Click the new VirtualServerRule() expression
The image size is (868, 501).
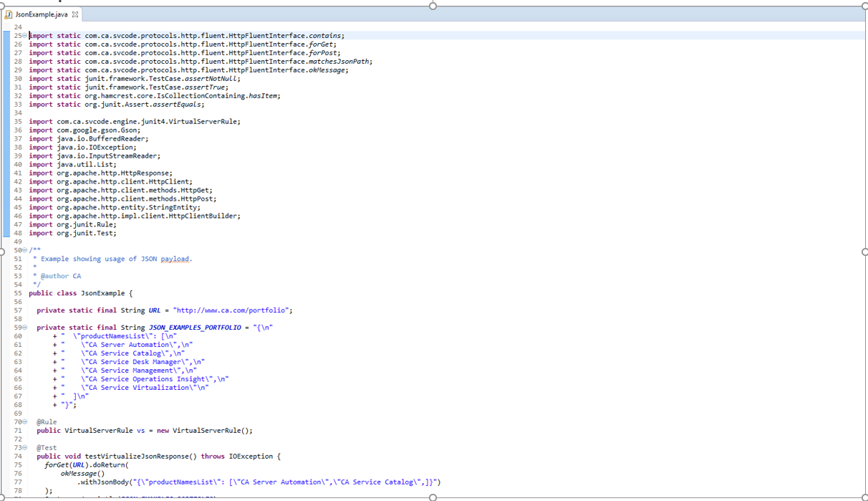[x=204, y=431]
